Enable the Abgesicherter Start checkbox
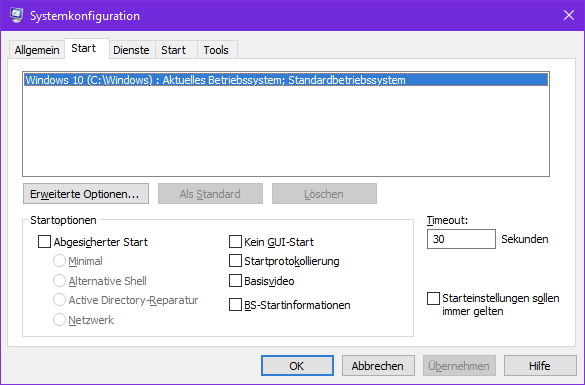 click(x=44, y=241)
